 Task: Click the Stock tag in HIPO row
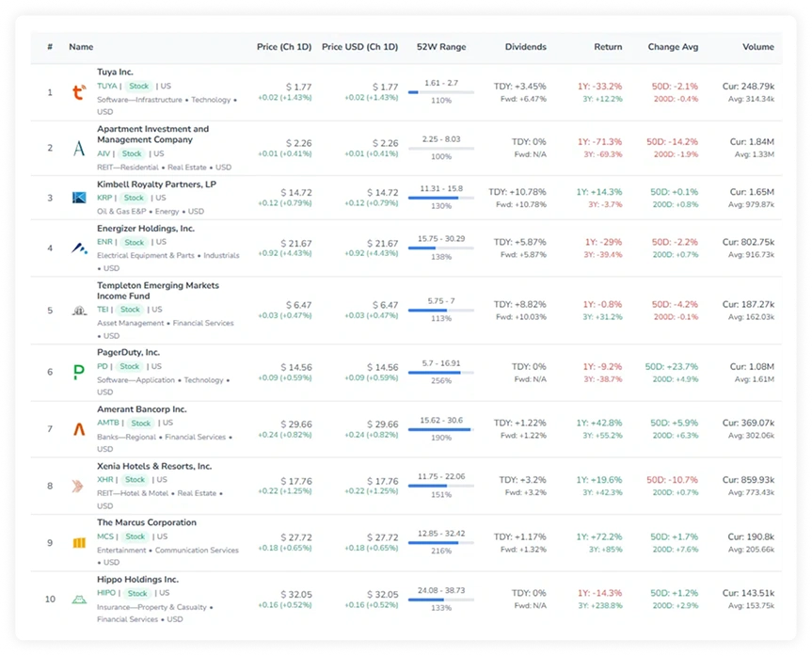coord(137,593)
